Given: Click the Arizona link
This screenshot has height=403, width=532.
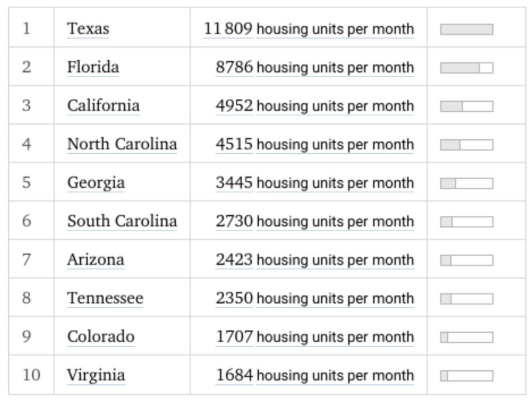Looking at the screenshot, I should (x=95, y=260).
